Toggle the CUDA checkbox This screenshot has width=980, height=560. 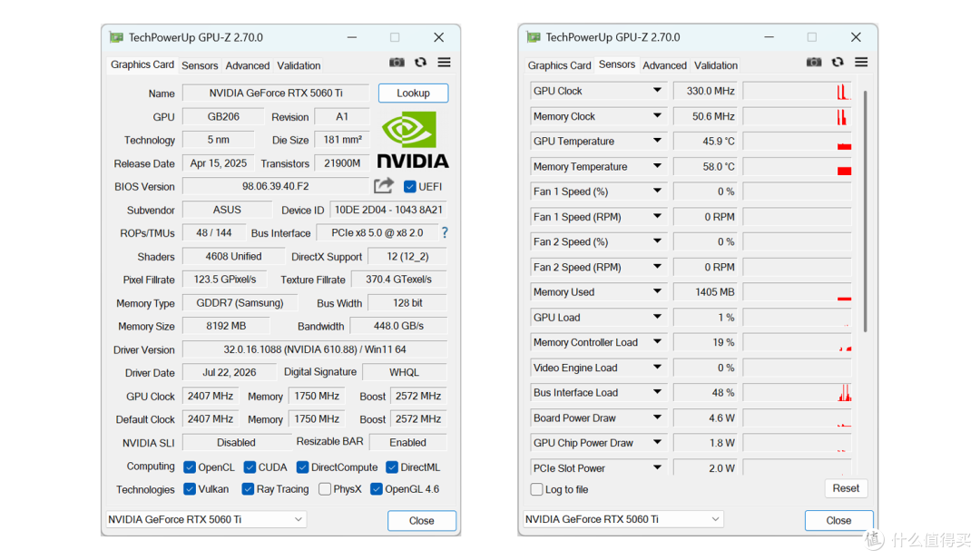(x=250, y=467)
